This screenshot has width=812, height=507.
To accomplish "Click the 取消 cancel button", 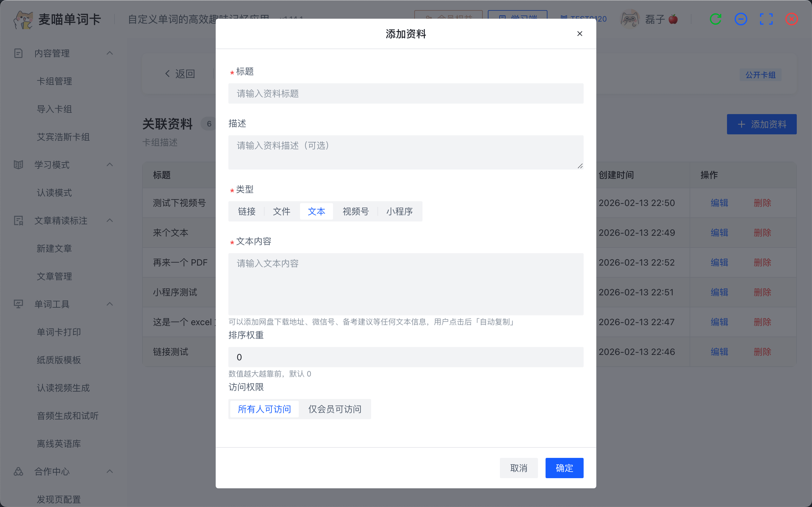I will tap(518, 468).
